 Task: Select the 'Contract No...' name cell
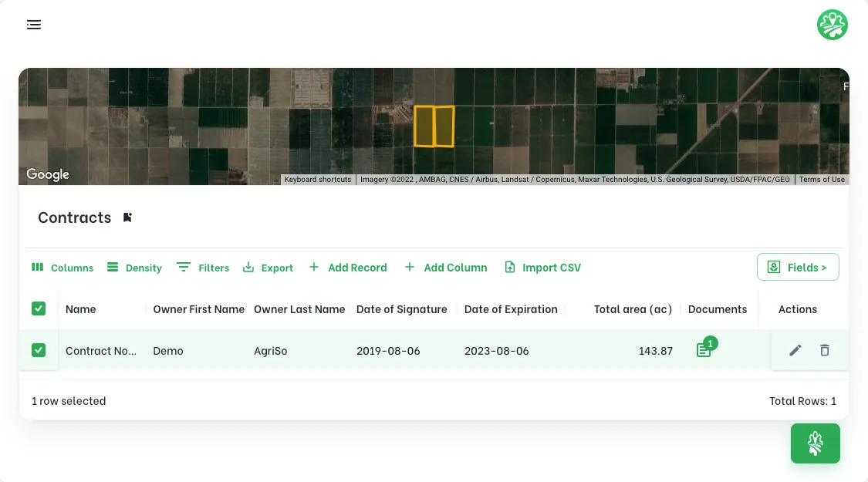click(101, 351)
